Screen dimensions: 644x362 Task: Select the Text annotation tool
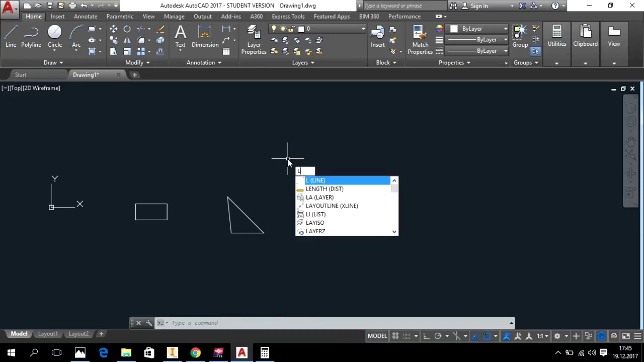tap(180, 37)
